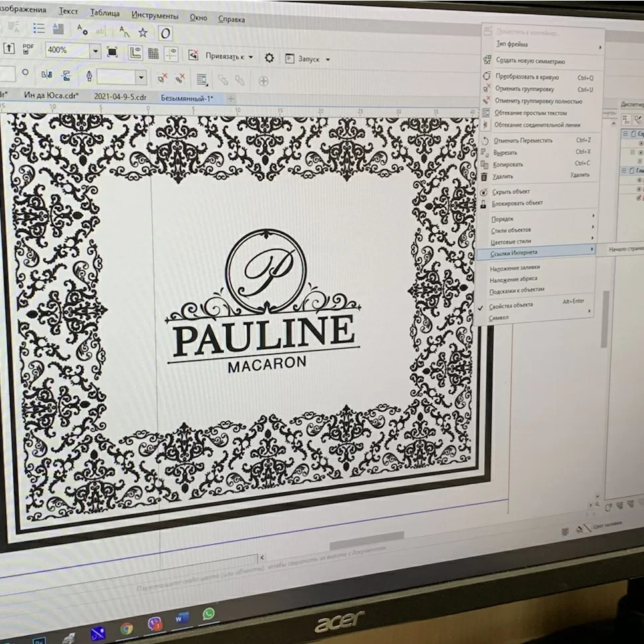The image size is (644, 644).
Task: Toggle the show rulers icon
Action: click(135, 52)
